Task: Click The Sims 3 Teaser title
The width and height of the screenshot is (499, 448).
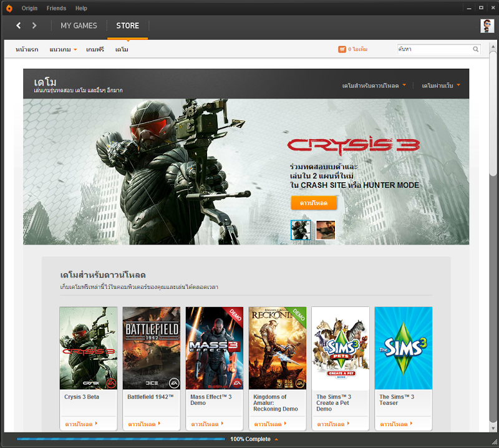Action: (397, 400)
